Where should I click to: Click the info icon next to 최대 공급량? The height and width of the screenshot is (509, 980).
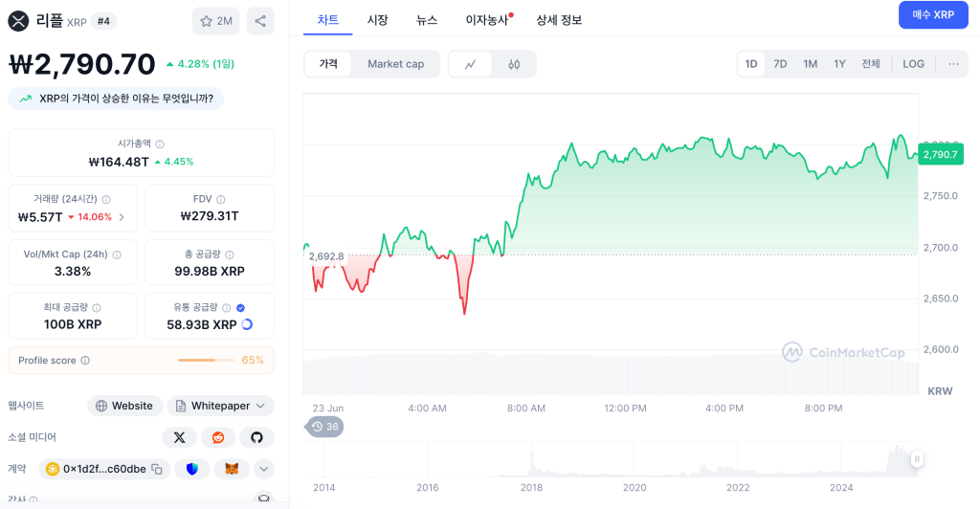(97, 308)
